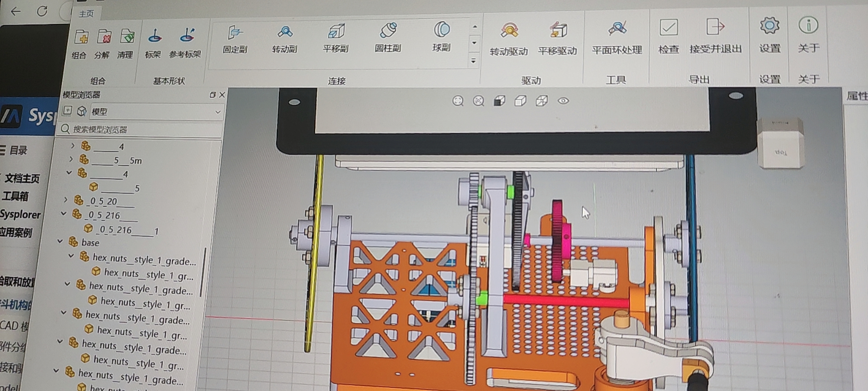Select the ____5__5m assembly row
The width and height of the screenshot is (868, 391).
(111, 160)
